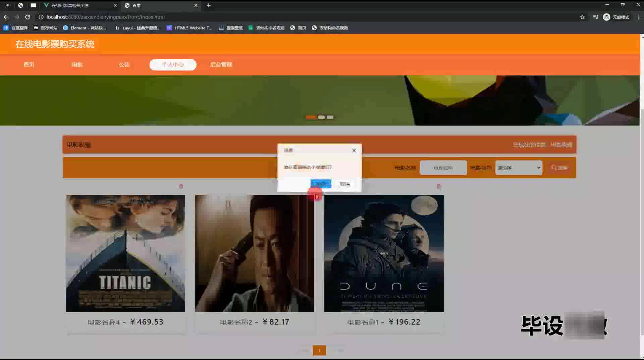Select the second carousel indicator dot
The height and width of the screenshot is (360, 644).
(x=321, y=117)
